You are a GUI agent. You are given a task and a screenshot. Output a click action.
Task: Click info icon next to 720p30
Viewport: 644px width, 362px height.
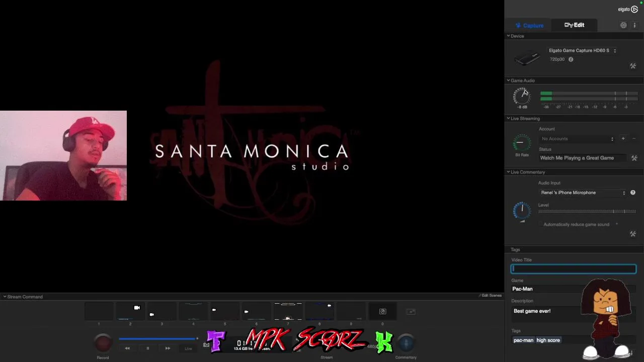click(x=571, y=59)
